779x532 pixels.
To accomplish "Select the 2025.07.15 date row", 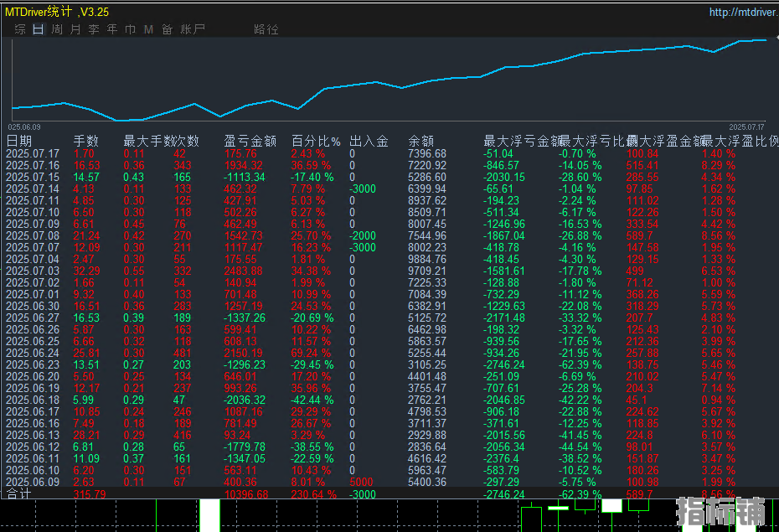I will point(33,178).
